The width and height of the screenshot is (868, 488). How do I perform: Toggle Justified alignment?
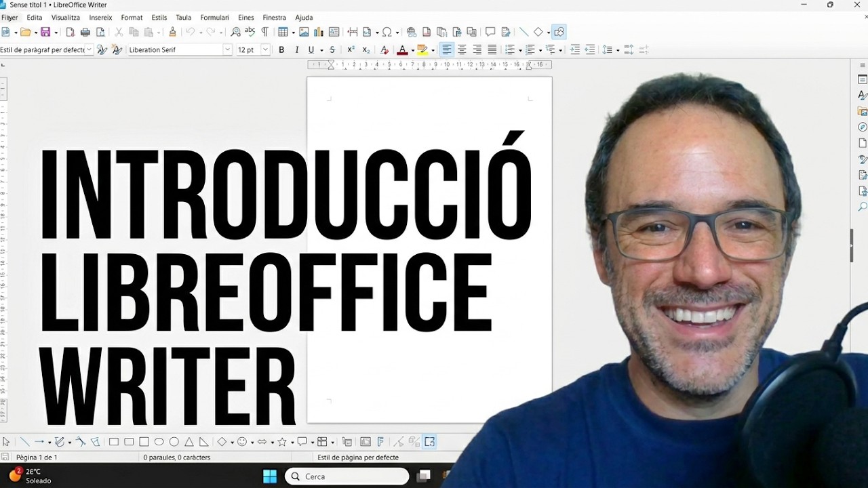[x=492, y=49]
